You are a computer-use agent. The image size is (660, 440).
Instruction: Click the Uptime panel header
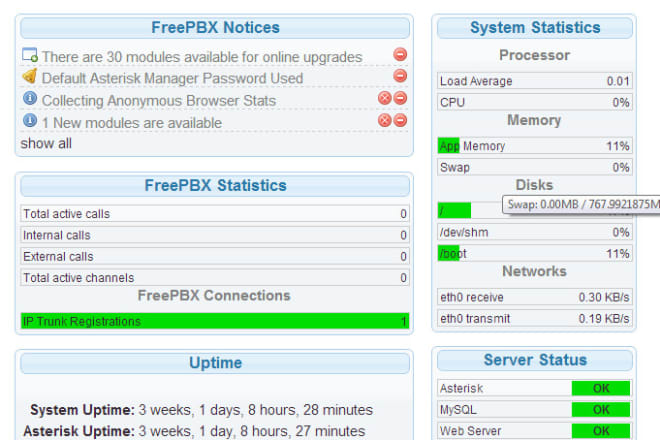(215, 363)
